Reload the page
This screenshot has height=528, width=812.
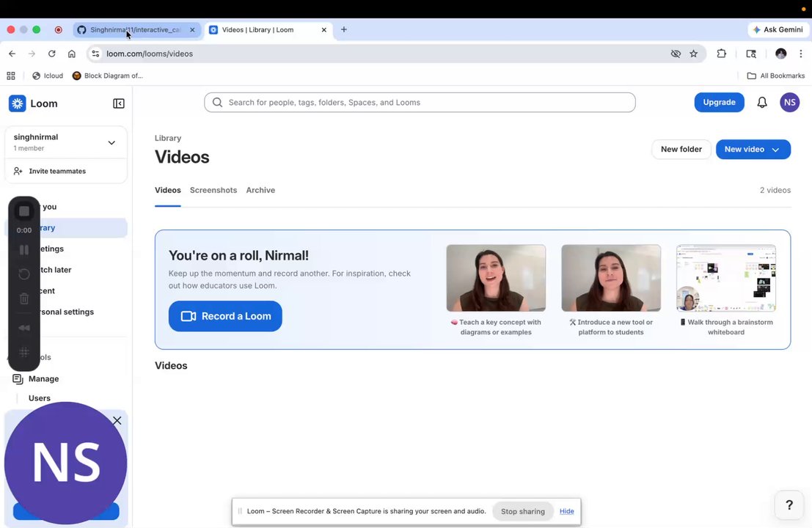tap(52, 54)
